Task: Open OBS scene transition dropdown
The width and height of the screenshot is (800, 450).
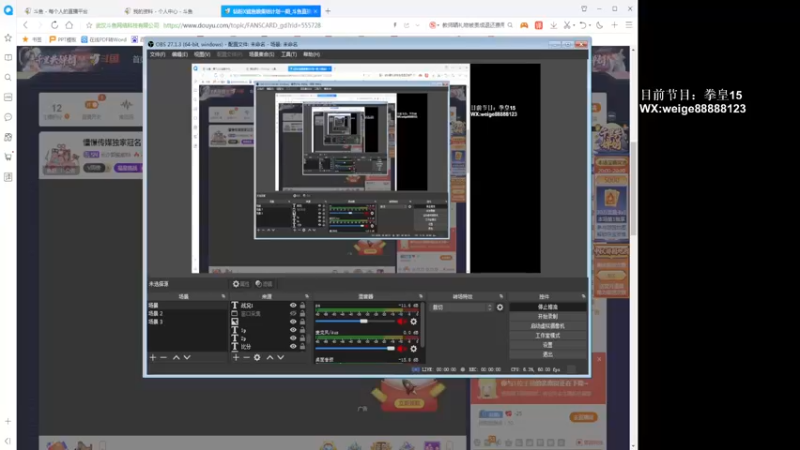Action: click(462, 307)
